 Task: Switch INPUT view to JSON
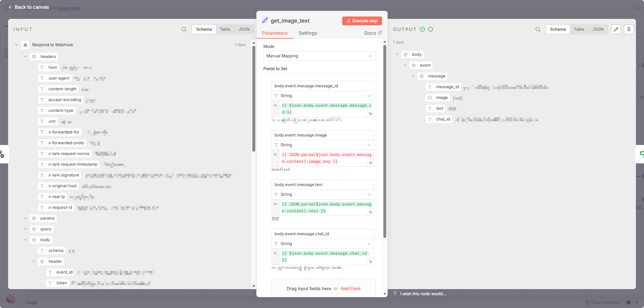tap(244, 29)
